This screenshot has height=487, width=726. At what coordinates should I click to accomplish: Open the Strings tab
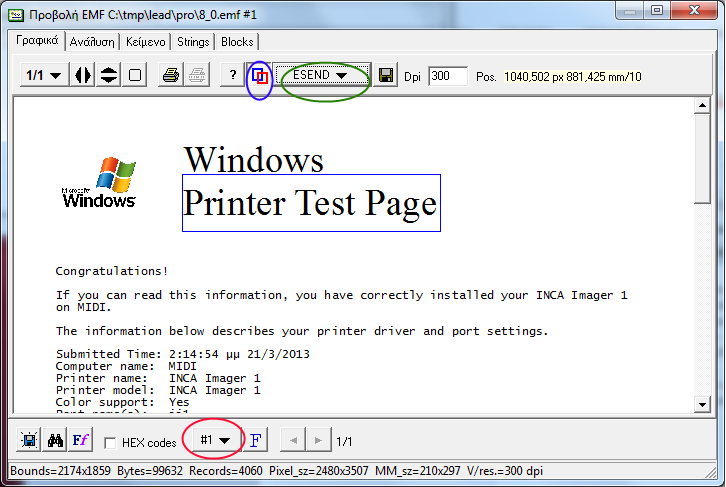click(x=193, y=42)
